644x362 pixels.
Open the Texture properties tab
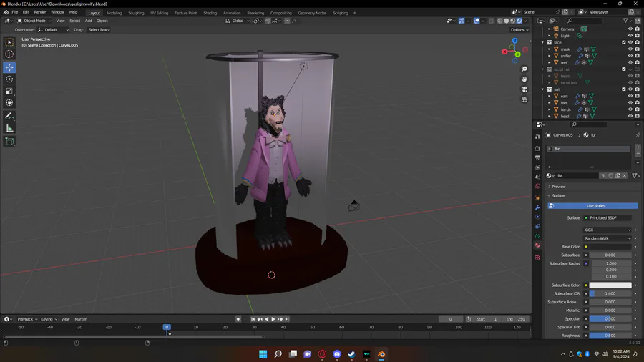pos(537,257)
